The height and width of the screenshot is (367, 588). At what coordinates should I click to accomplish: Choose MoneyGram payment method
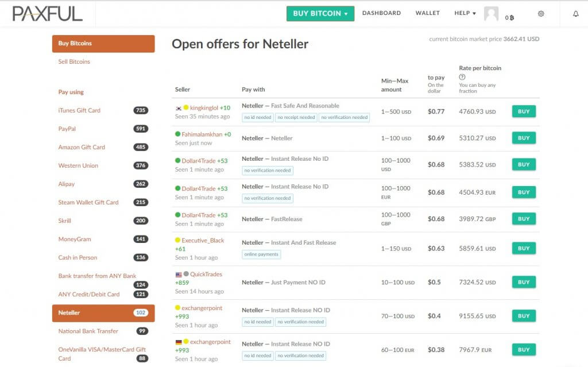[x=75, y=239]
